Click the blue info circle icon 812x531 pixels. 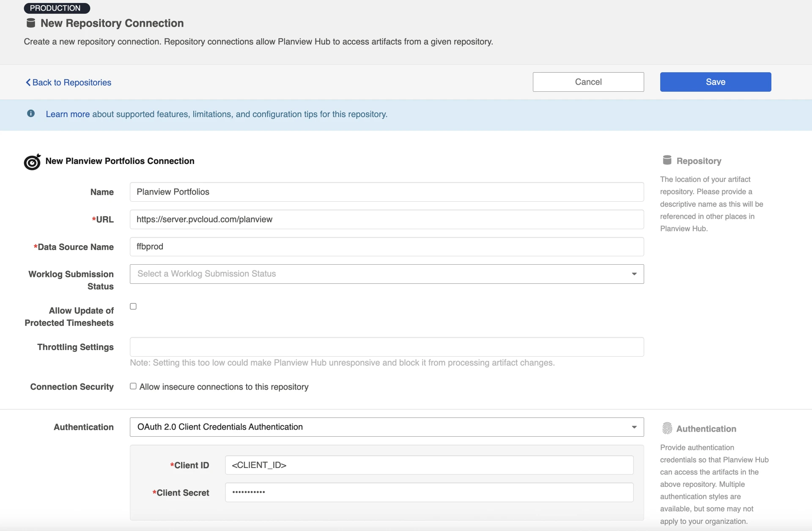[31, 114]
